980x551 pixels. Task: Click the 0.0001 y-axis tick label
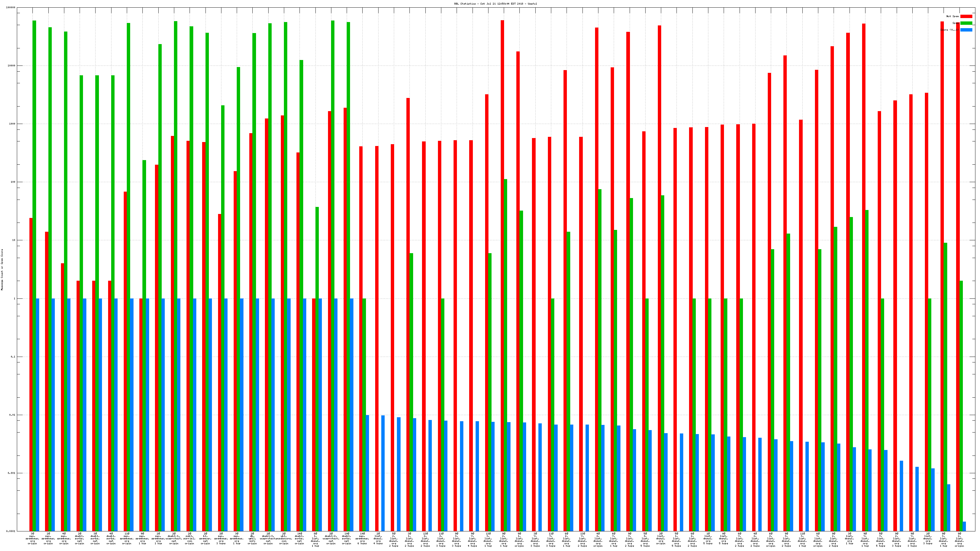coord(11,531)
